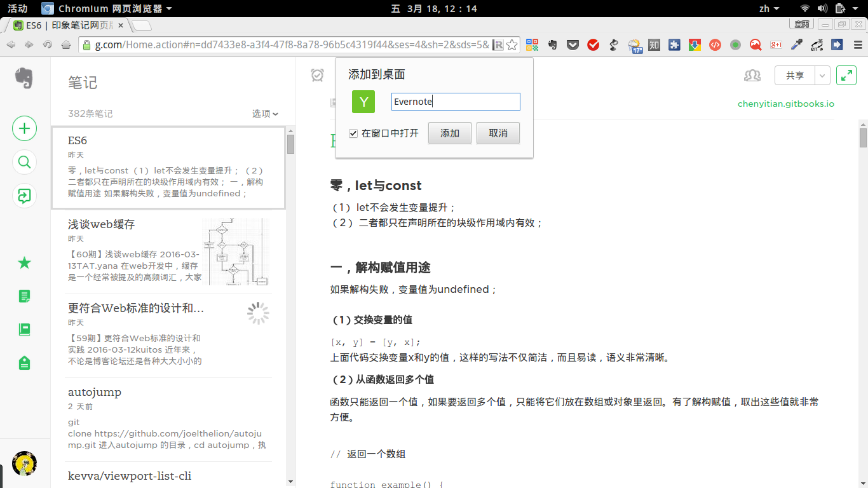Open the search notes magnifier icon
868x488 pixels.
(x=24, y=163)
